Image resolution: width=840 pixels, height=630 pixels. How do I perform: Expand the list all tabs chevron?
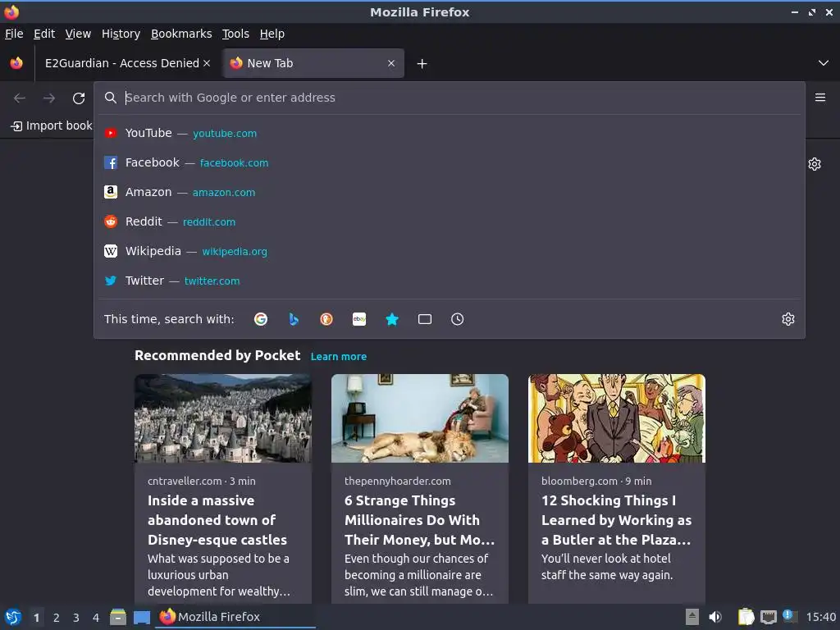824,63
